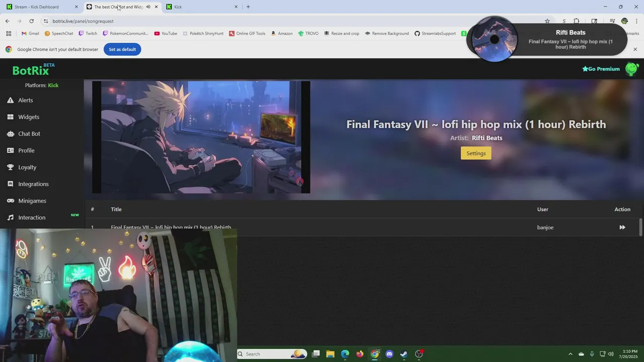The width and height of the screenshot is (644, 362).
Task: Click the Final FantASY lofi video thumbnail
Action: [x=201, y=137]
